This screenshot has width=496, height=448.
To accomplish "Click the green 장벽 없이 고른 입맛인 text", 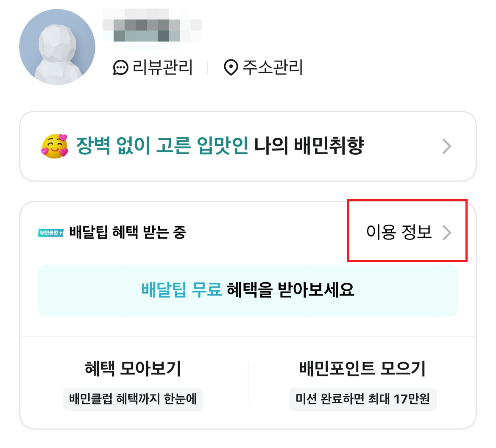I will (x=162, y=146).
